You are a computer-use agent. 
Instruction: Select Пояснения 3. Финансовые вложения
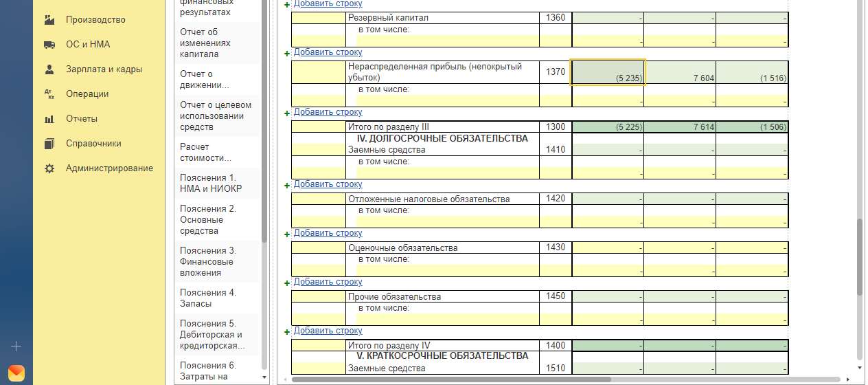[217, 262]
